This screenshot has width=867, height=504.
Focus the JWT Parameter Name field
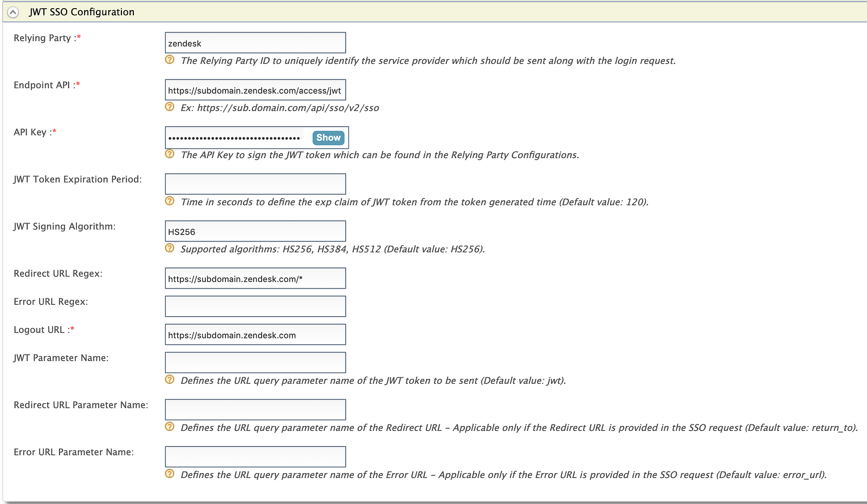click(255, 363)
